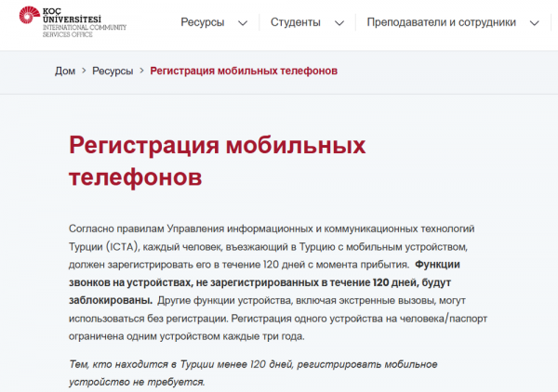Viewport: 558px width, 392px height.
Task: Click current breadcrumb Регистрация мобильных телефонов
Action: [244, 71]
